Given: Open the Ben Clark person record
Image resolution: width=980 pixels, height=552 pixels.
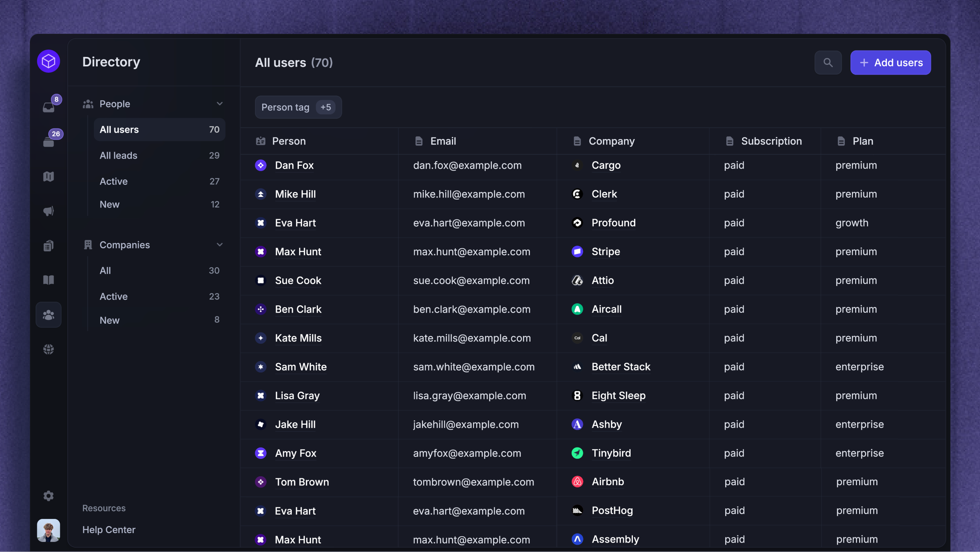Looking at the screenshot, I should (298, 309).
